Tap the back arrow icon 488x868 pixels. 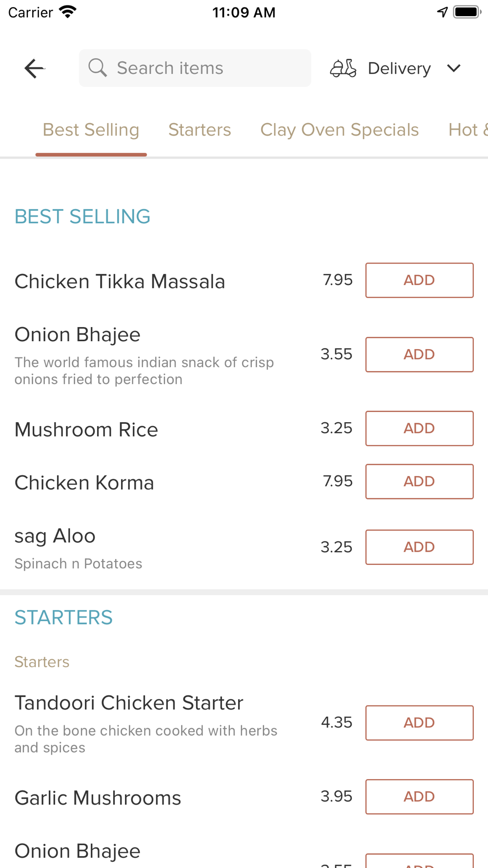pos(34,68)
